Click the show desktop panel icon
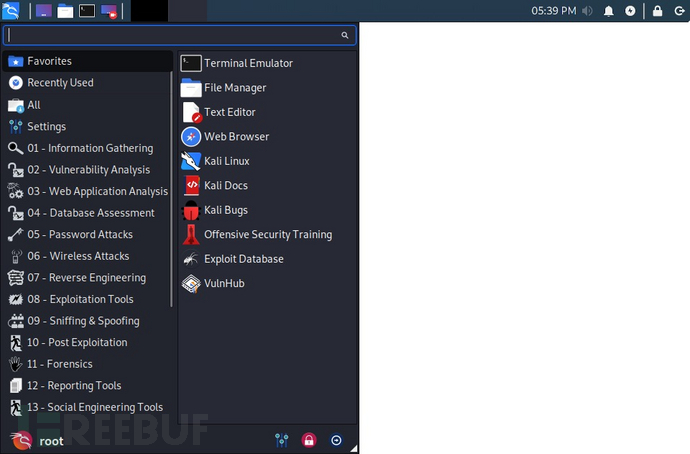Screen dimensions: 690x454 point(44,11)
